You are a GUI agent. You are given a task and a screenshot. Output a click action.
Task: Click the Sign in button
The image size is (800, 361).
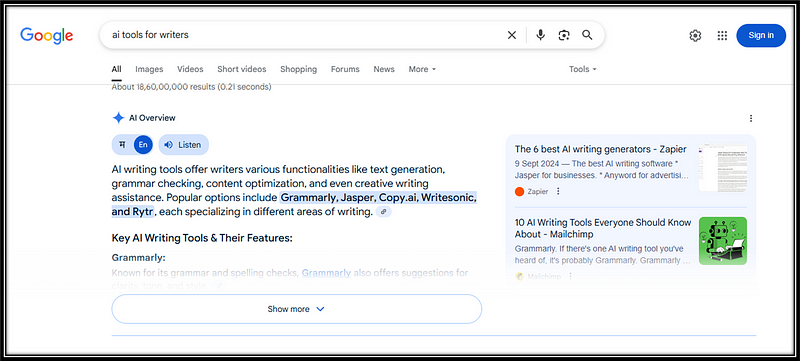click(761, 35)
